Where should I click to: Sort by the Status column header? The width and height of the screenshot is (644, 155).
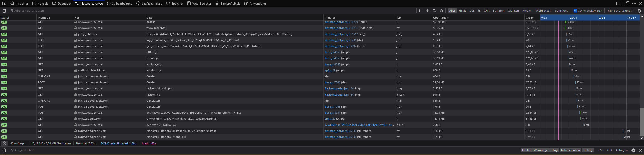coord(18,18)
